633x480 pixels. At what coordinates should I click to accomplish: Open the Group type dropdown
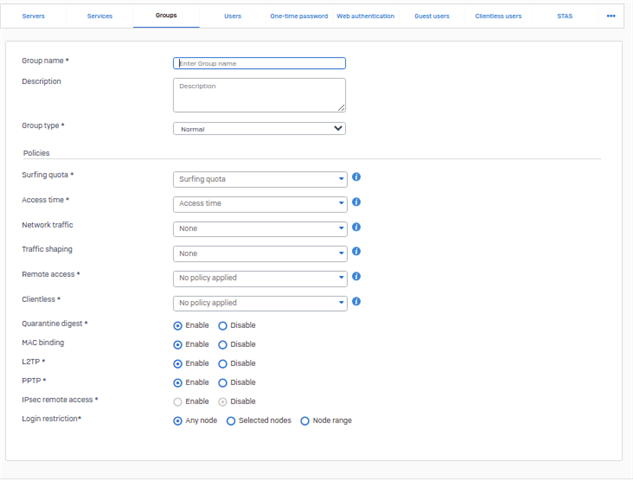point(259,129)
